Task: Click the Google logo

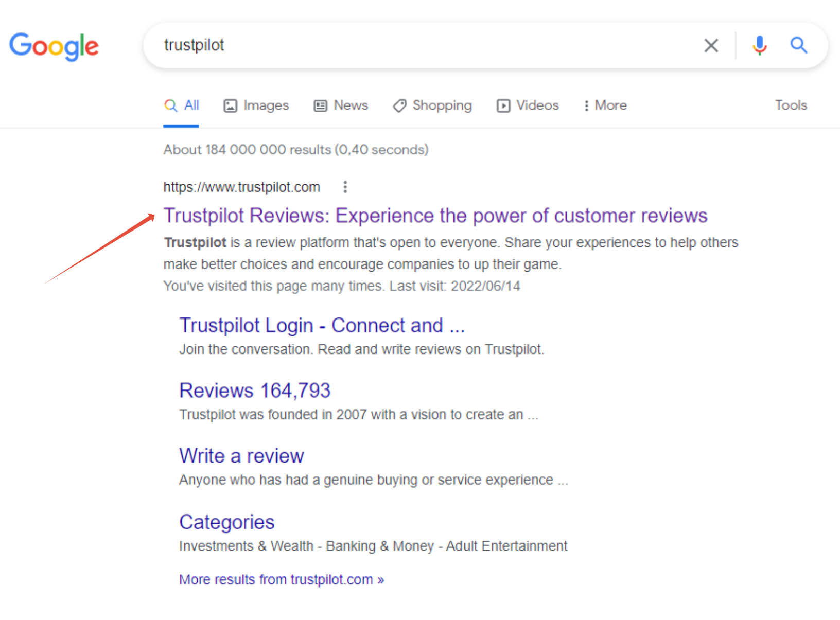Action: pyautogui.click(x=54, y=46)
